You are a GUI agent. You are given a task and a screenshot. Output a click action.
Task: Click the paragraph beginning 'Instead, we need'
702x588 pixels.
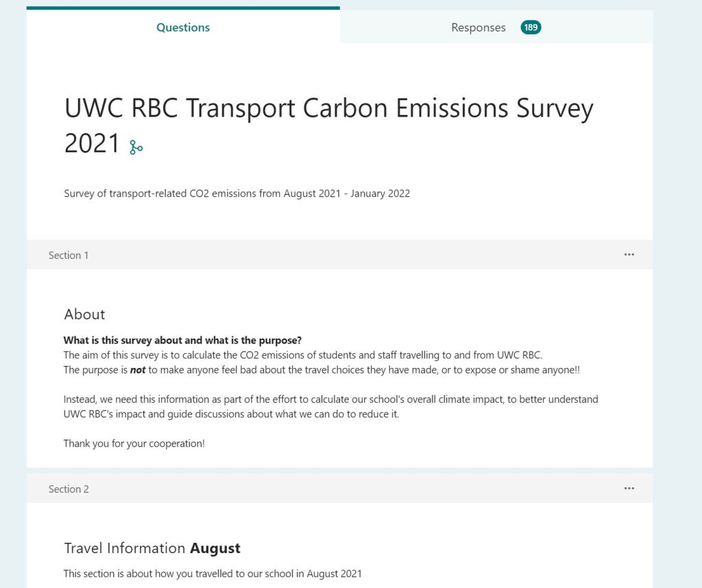coord(330,400)
